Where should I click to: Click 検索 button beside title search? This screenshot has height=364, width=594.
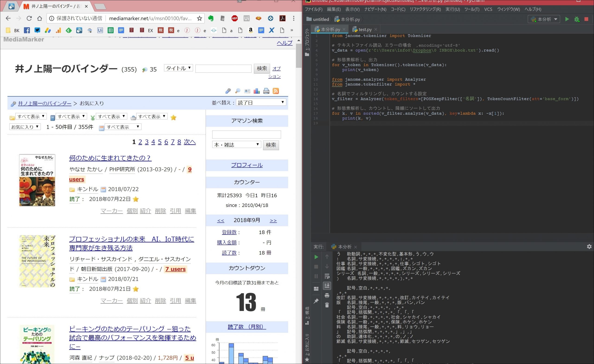262,68
